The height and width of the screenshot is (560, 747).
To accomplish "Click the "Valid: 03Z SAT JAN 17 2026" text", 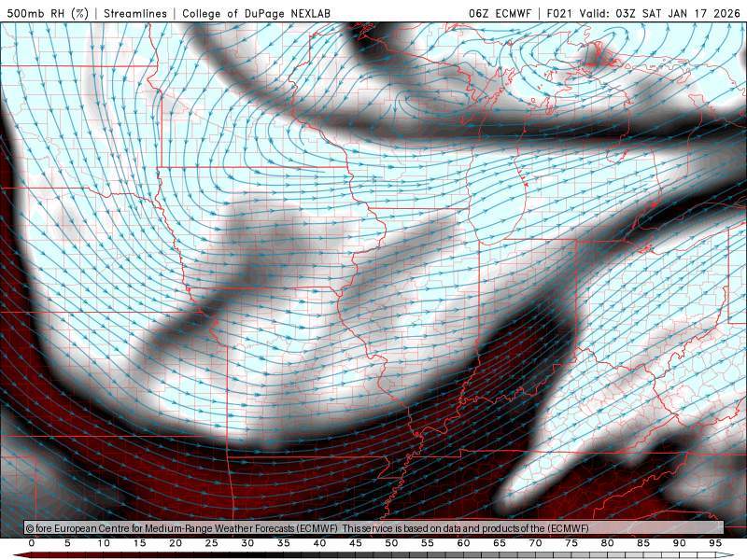I will [x=660, y=13].
